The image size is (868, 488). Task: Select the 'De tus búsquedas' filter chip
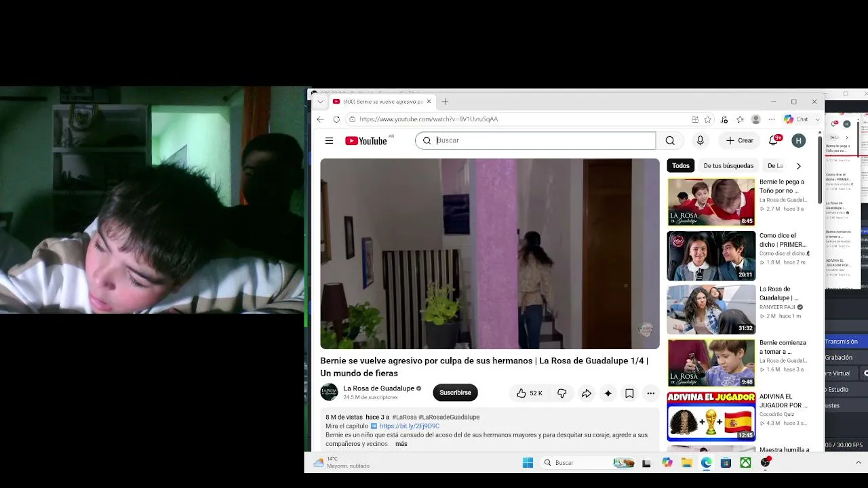728,166
